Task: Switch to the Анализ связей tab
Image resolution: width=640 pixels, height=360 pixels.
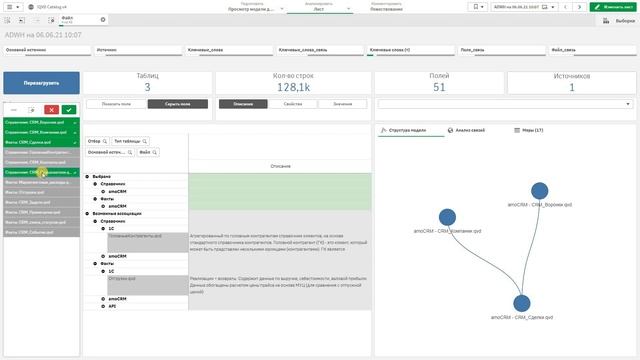Action: (466, 130)
